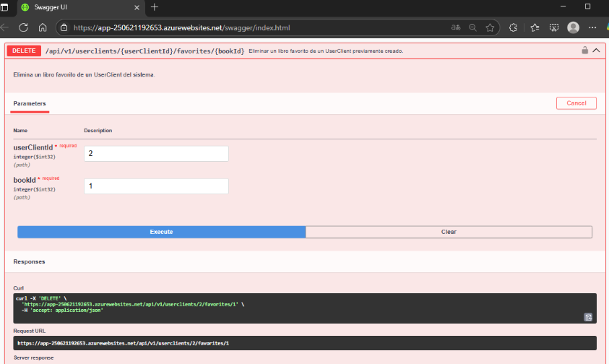Click the Responses section heading
This screenshot has width=609, height=364.
[x=29, y=261]
